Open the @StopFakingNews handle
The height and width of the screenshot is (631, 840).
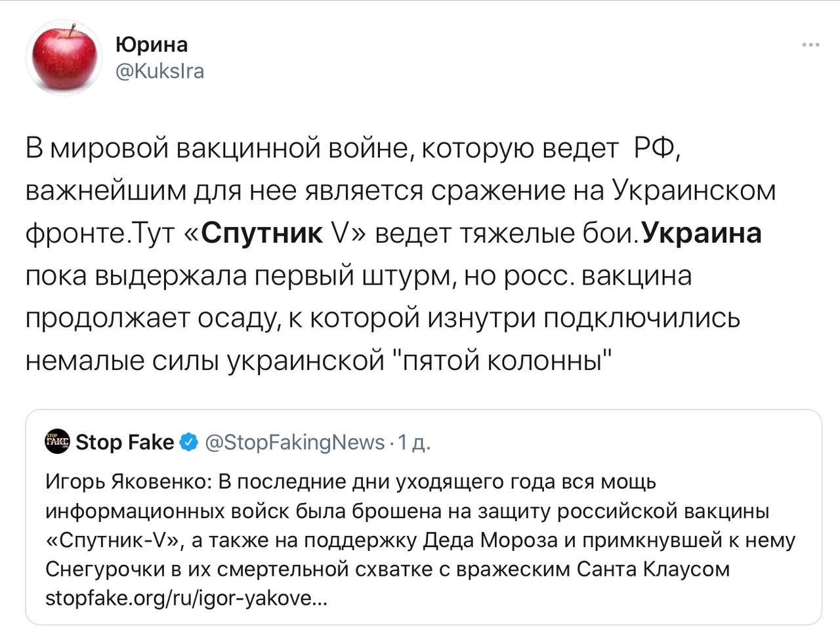(x=295, y=443)
